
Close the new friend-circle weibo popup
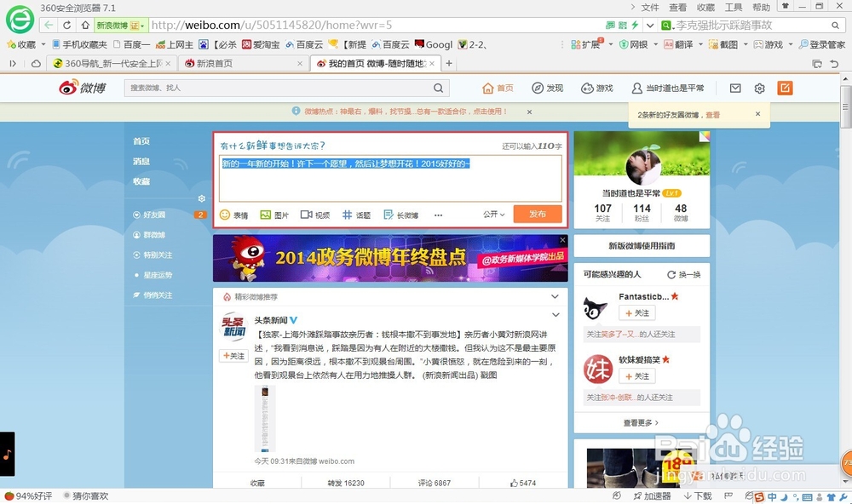pyautogui.click(x=758, y=114)
